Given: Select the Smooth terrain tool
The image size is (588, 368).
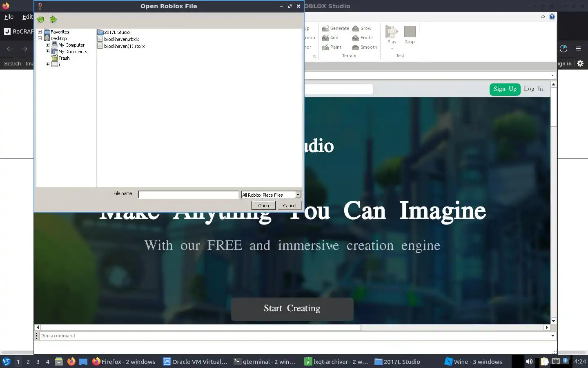Looking at the screenshot, I should (365, 47).
